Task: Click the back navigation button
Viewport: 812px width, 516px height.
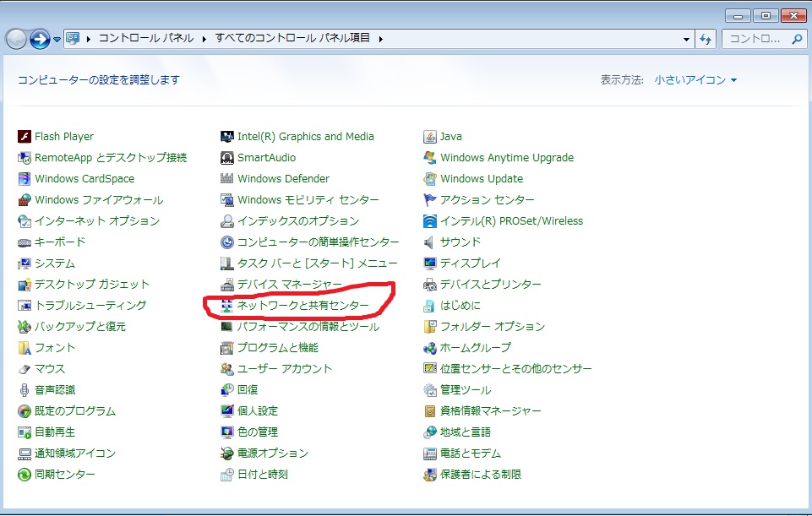Action: 18,39
